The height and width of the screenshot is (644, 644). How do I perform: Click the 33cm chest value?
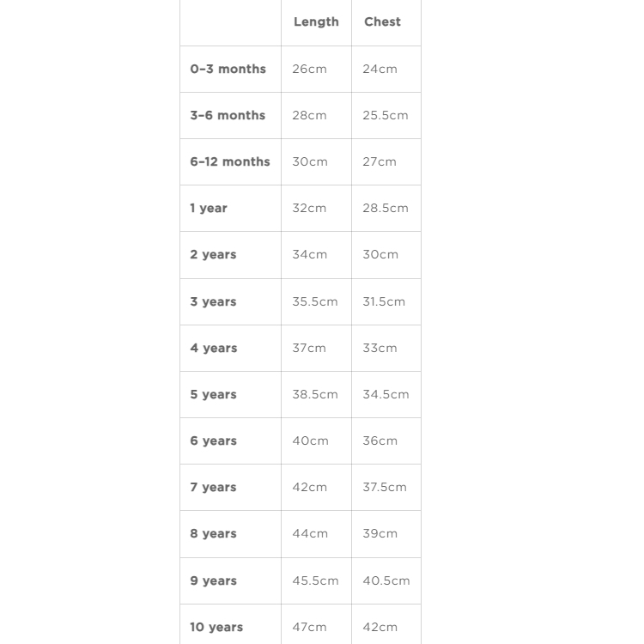point(380,348)
